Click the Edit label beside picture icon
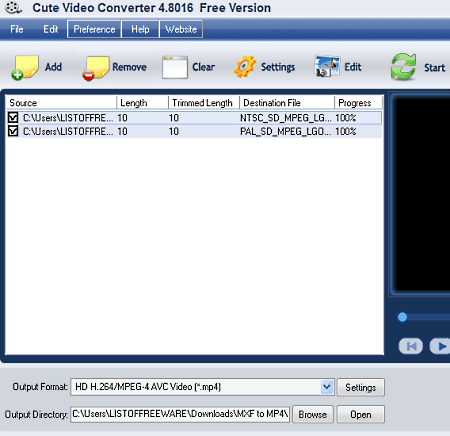The width and height of the screenshot is (450, 436). 353,67
